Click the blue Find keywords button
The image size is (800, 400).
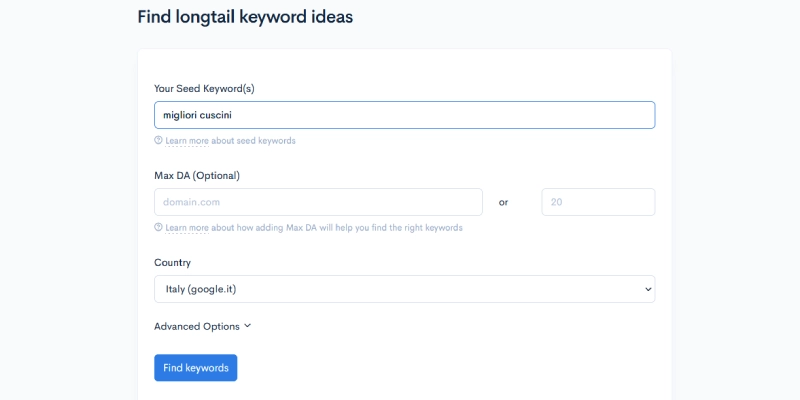click(195, 368)
